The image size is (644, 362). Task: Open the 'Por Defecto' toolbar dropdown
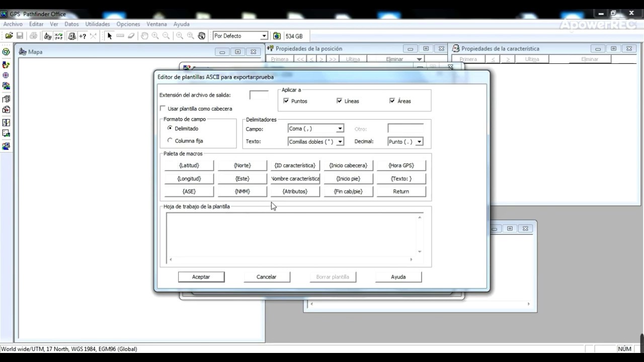pos(264,36)
